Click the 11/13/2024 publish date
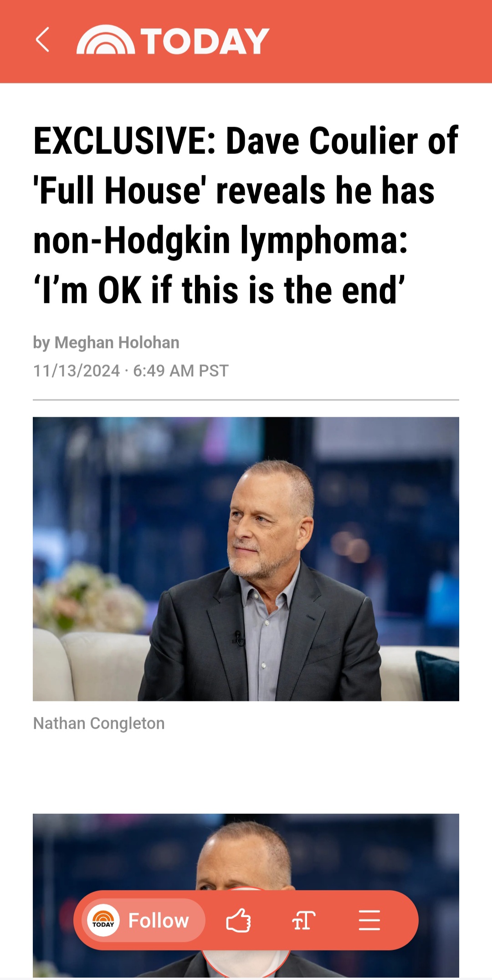The width and height of the screenshot is (492, 980). click(77, 371)
